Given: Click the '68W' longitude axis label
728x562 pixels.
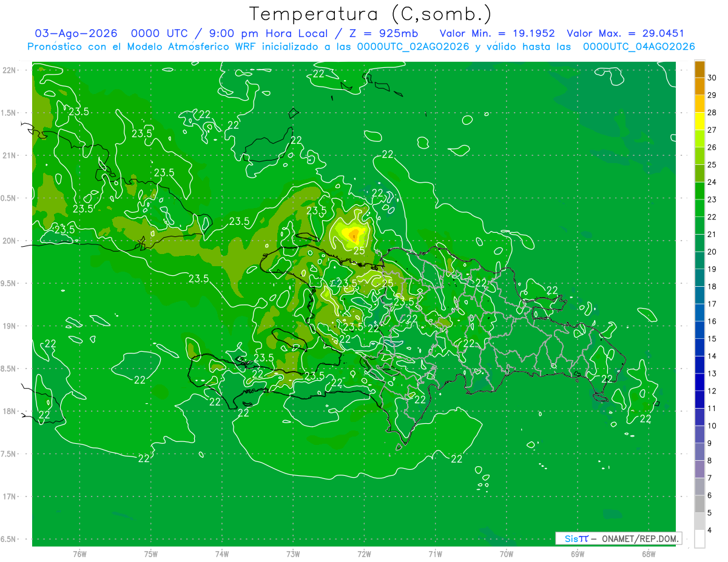Looking at the screenshot, I should point(649,554).
